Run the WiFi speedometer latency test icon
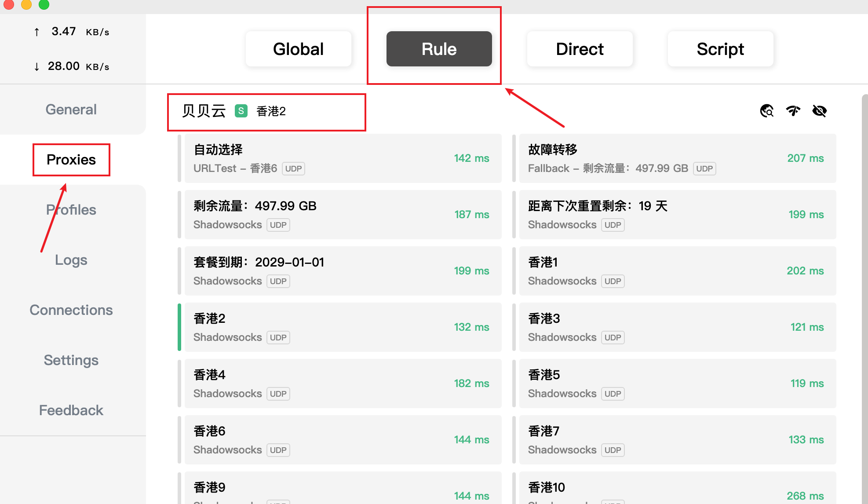Viewport: 868px width, 504px height. point(793,111)
